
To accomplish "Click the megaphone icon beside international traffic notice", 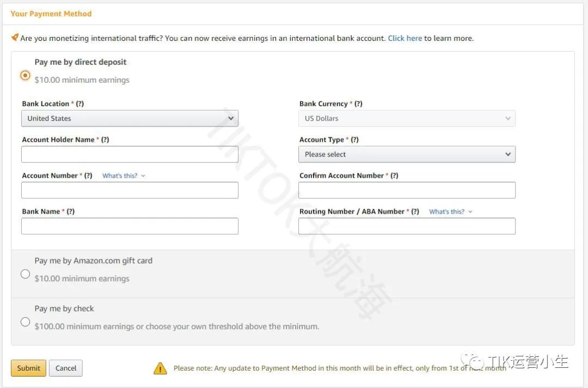I will 15,38.
